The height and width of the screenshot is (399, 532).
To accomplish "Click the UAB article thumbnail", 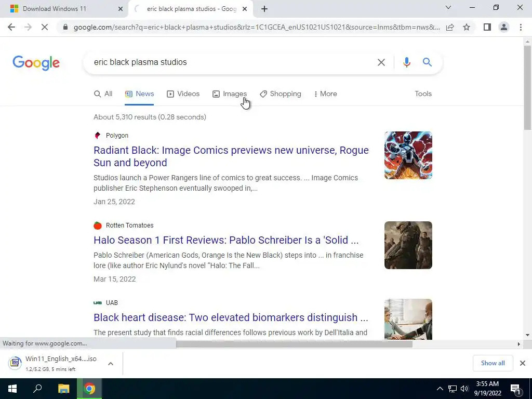I will coord(408,320).
